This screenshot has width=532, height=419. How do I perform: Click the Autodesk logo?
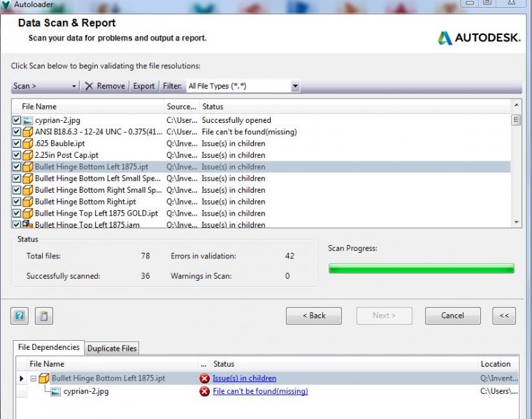pos(479,38)
